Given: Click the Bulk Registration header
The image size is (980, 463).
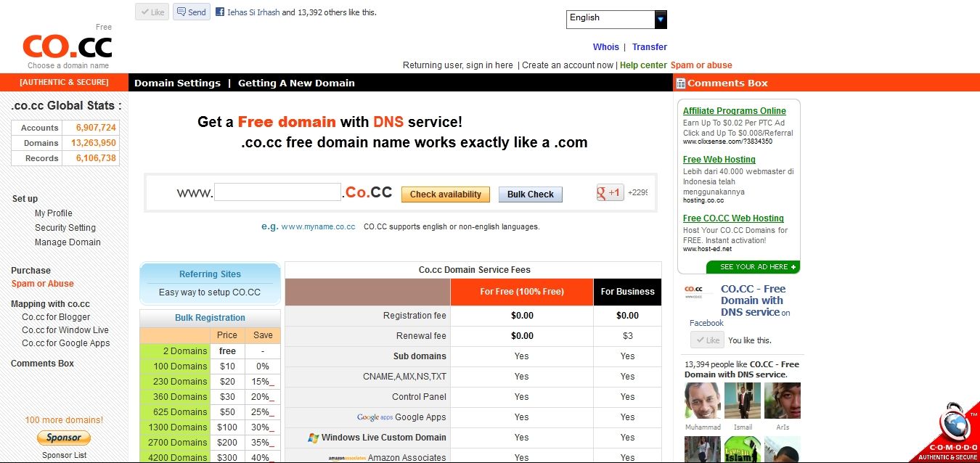Looking at the screenshot, I should tap(210, 318).
